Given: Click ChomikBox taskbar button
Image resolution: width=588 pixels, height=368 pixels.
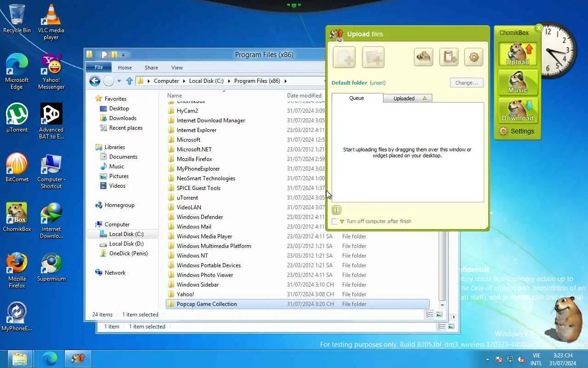Looking at the screenshot, I should click(x=78, y=359).
